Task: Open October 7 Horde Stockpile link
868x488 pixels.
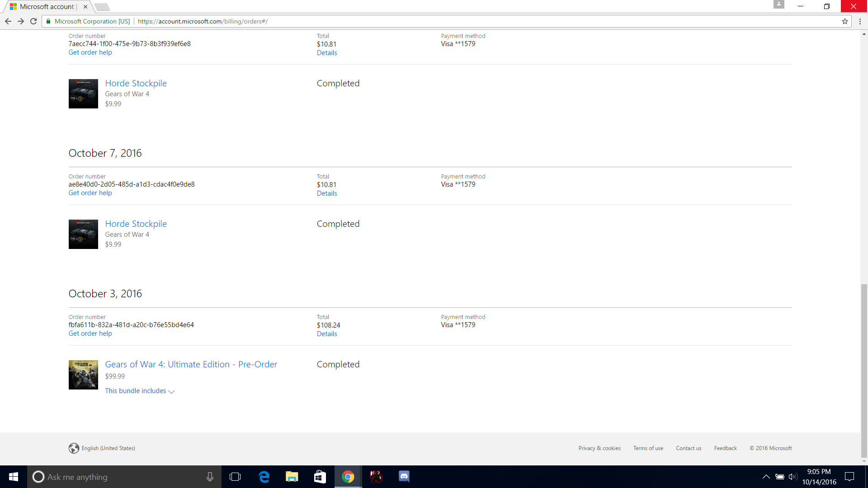Action: tap(136, 224)
